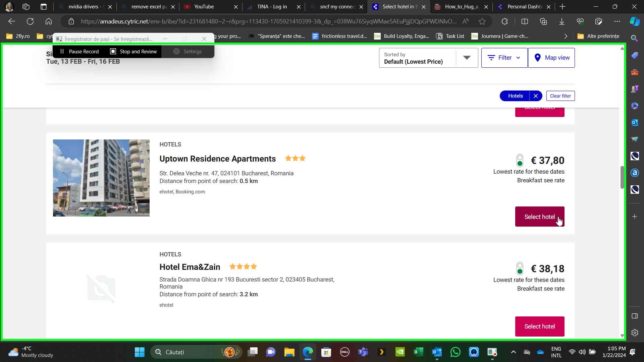The image size is (644, 362).
Task: Open the Downloads panel
Action: click(562, 21)
